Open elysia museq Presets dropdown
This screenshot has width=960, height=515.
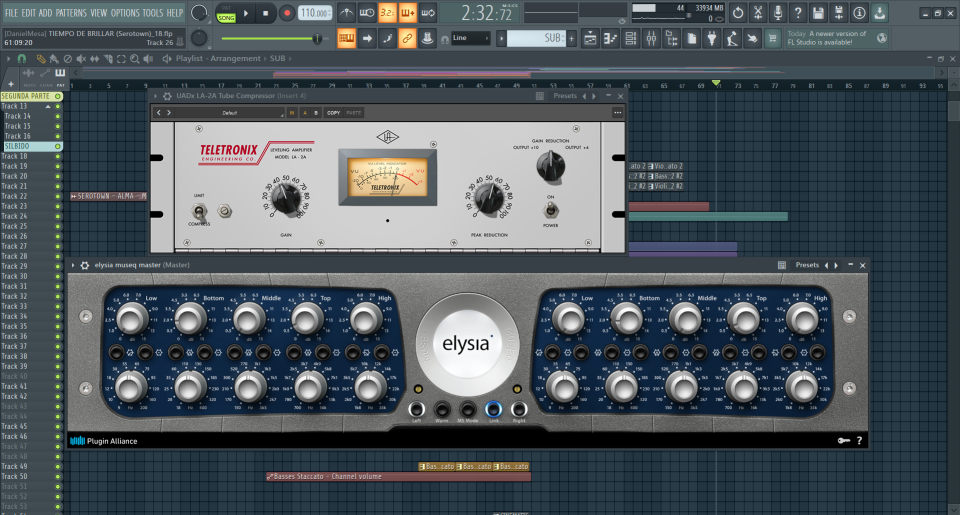coord(807,265)
